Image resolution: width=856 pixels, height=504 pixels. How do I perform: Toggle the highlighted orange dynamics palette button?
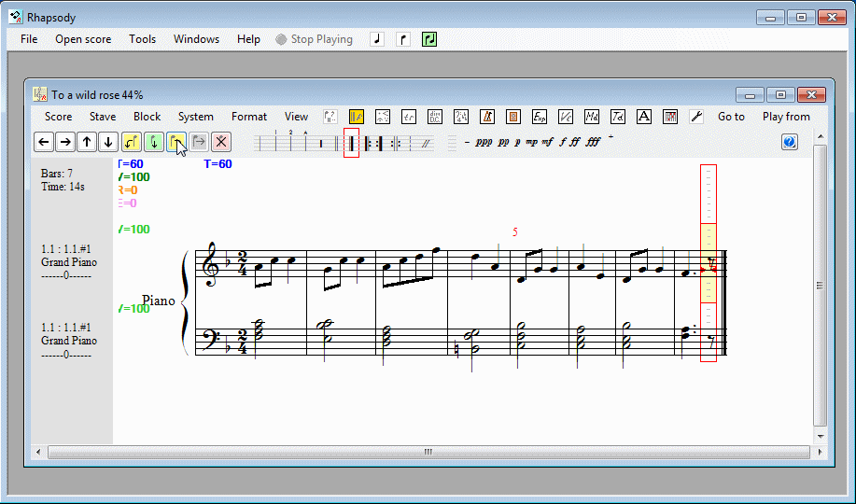point(357,117)
